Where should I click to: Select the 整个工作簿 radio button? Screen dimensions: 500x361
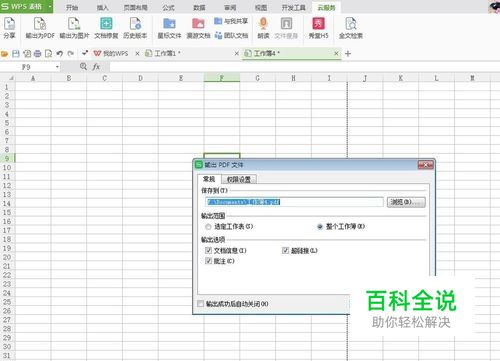coord(320,227)
